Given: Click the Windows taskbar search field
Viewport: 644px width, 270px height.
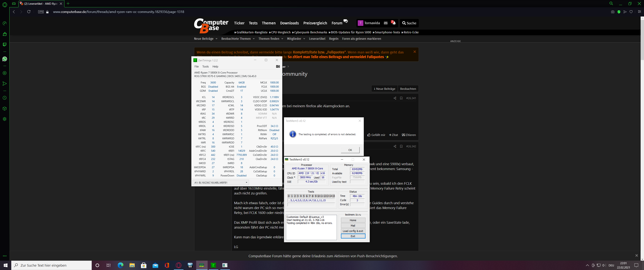Looking at the screenshot, I should click(x=51, y=265).
